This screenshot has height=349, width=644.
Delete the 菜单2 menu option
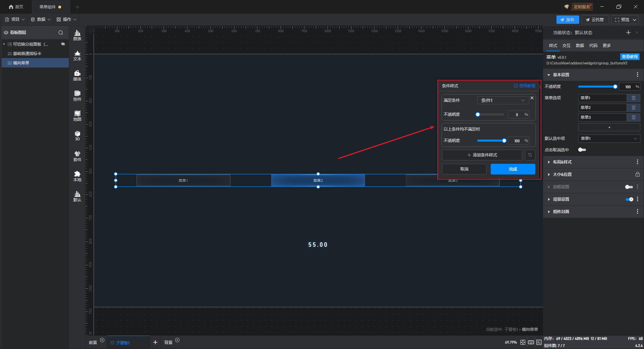(633, 108)
